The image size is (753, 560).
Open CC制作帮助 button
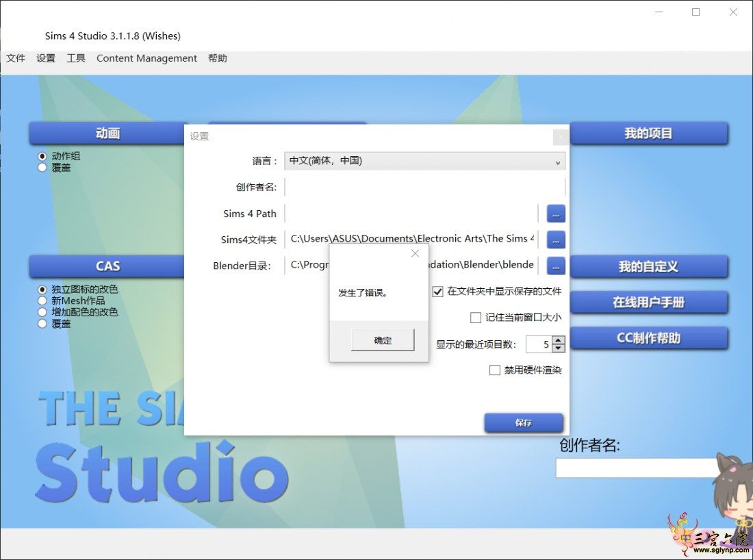click(x=649, y=338)
